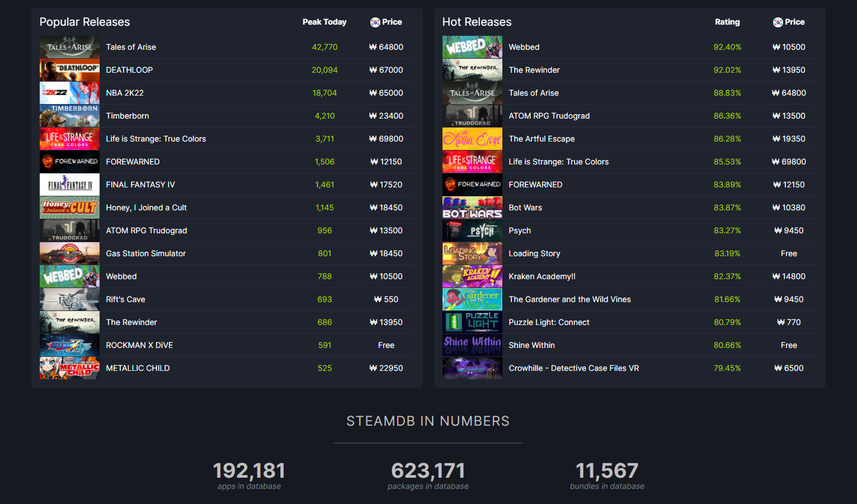Click Crowhille - Detective Case Files VR title

[x=574, y=368]
